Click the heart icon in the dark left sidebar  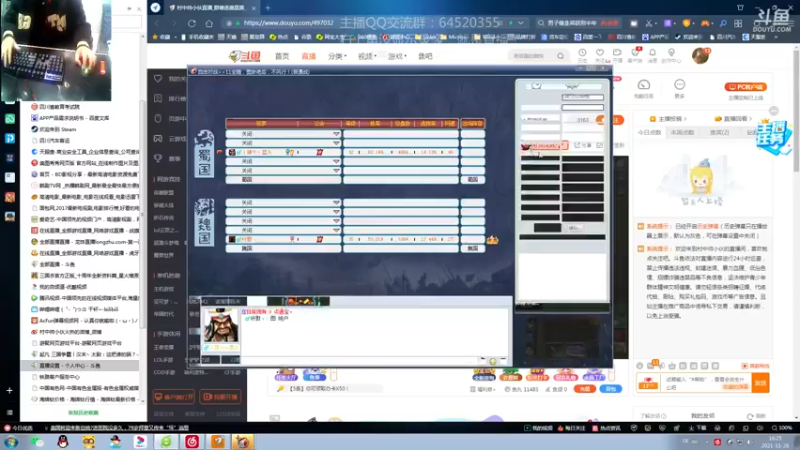click(x=158, y=78)
